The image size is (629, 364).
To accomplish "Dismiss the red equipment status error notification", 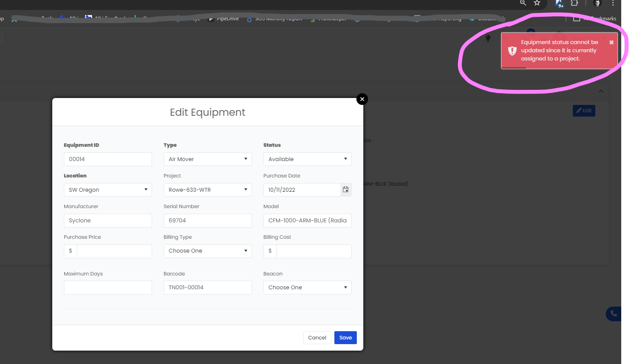I will click(x=611, y=42).
